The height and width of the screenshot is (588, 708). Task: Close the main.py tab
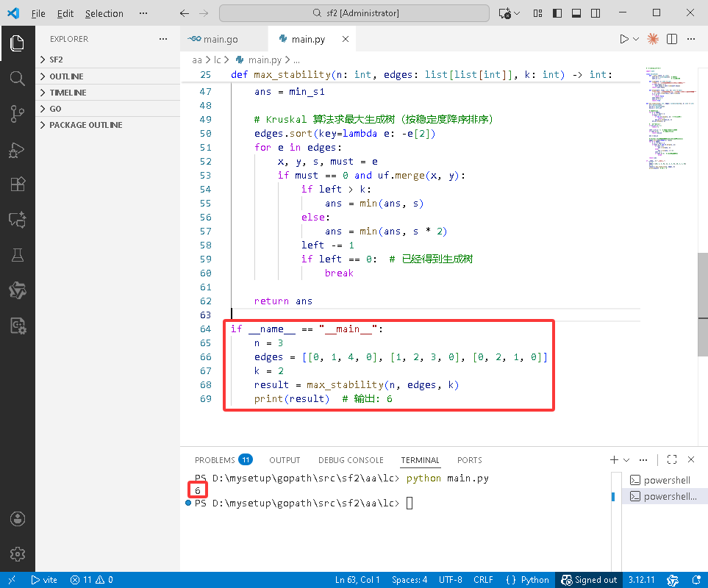click(346, 39)
